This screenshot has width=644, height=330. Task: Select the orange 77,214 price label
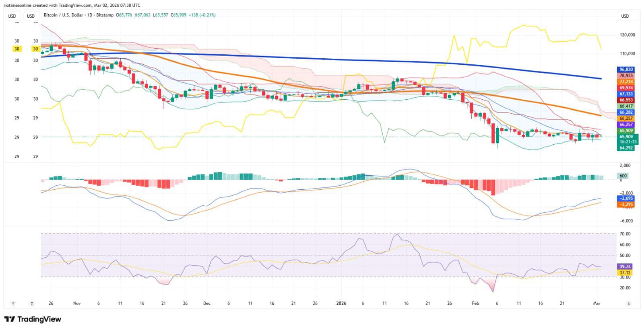[x=626, y=82]
